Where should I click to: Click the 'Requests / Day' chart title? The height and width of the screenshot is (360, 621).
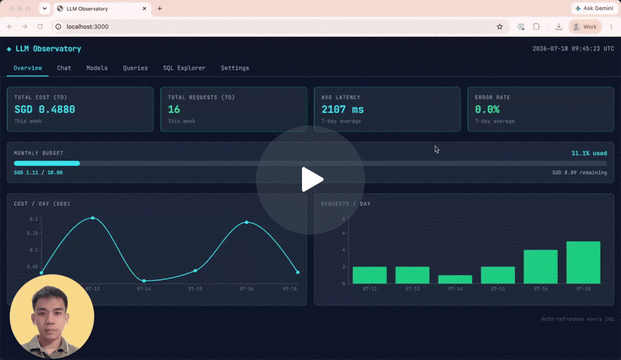pyautogui.click(x=346, y=204)
